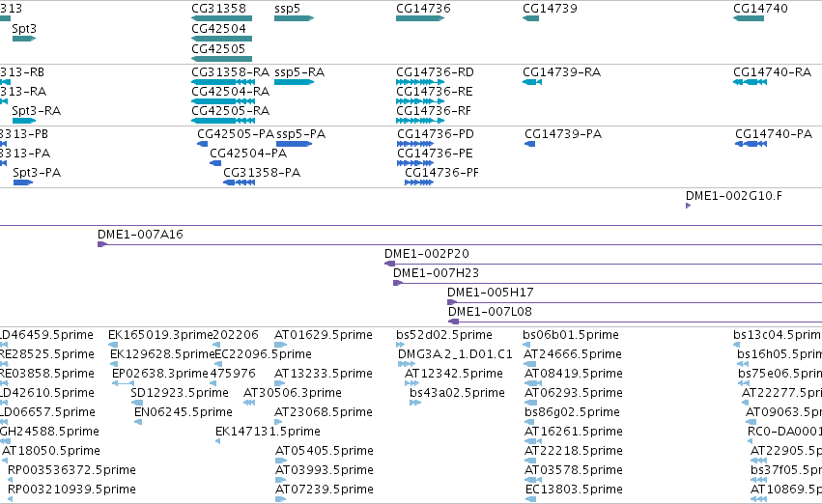Select protein CG14739-PA
This screenshot has height=504, width=822.
click(563, 134)
